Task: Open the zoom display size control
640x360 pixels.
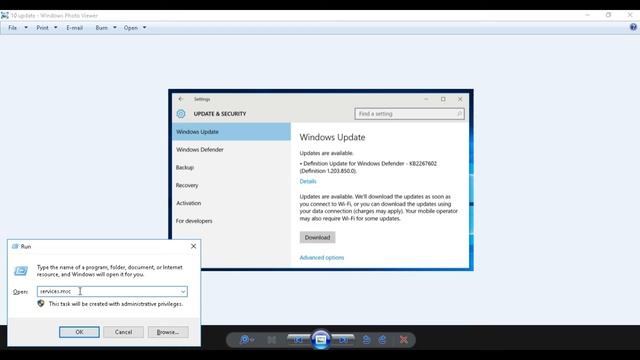Action: [247, 340]
